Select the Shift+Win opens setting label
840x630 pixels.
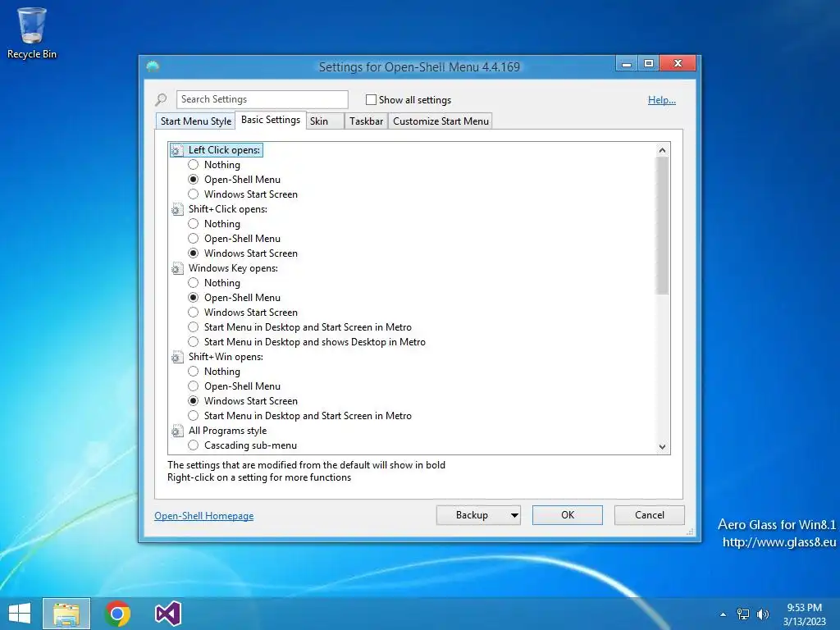click(x=226, y=357)
